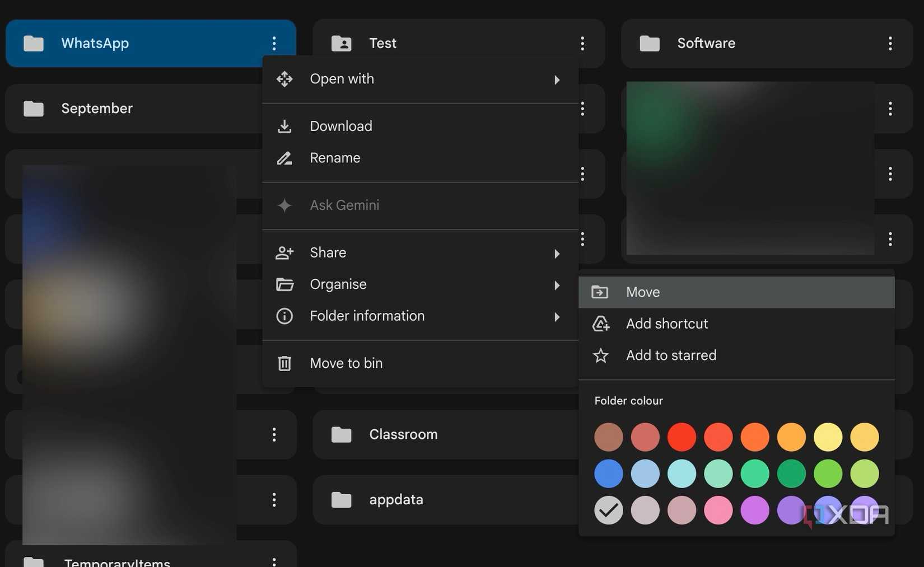
Task: Click the Ask Gemini sparkle icon
Action: coord(284,205)
